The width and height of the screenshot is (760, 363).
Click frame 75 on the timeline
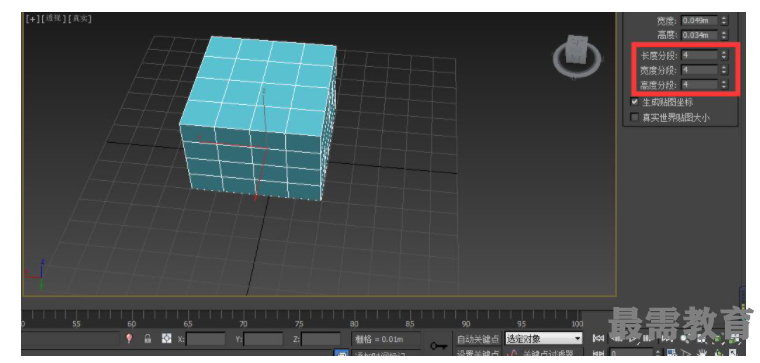tap(299, 324)
